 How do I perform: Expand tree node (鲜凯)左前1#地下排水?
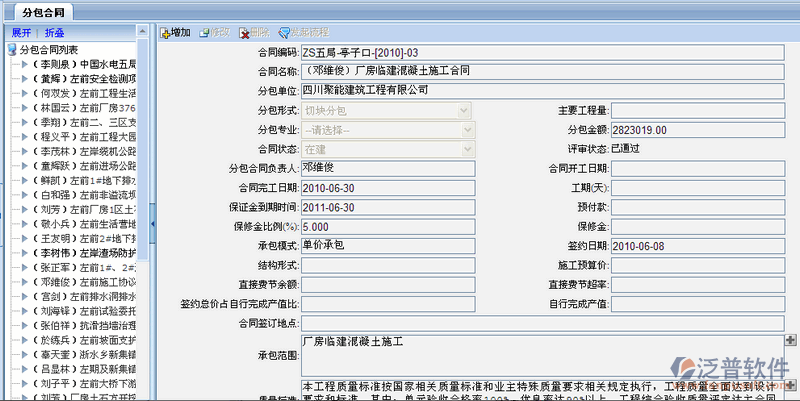tap(24, 181)
